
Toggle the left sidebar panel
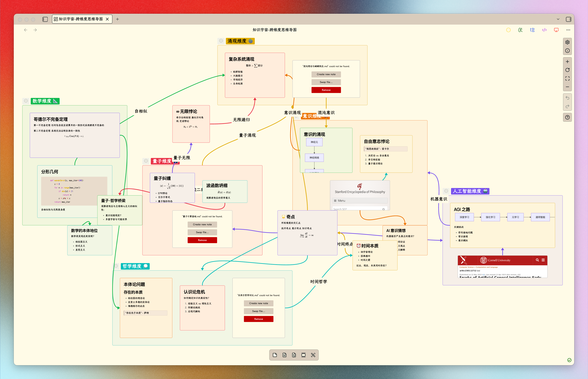coord(45,19)
